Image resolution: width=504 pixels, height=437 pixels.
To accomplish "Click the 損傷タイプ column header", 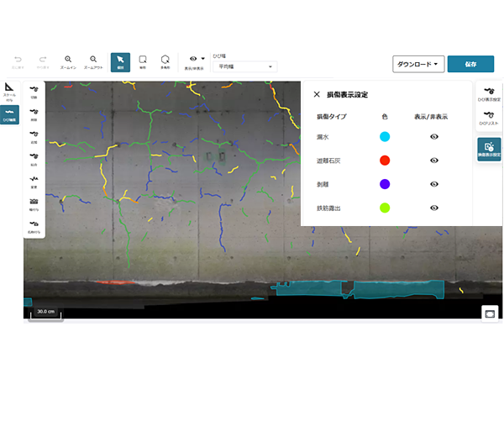I will [x=332, y=117].
